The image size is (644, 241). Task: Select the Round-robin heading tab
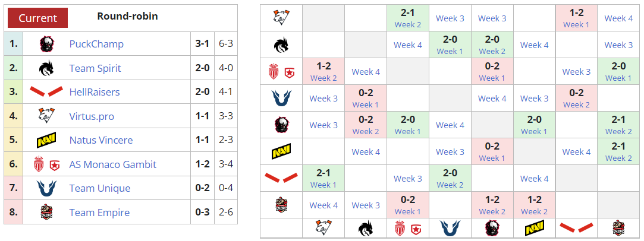tap(127, 16)
